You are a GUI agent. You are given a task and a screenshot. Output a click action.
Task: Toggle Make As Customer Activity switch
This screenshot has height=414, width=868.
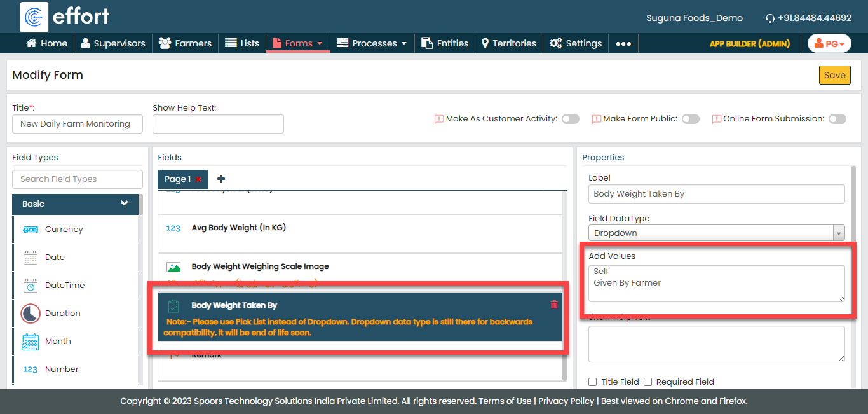[570, 119]
